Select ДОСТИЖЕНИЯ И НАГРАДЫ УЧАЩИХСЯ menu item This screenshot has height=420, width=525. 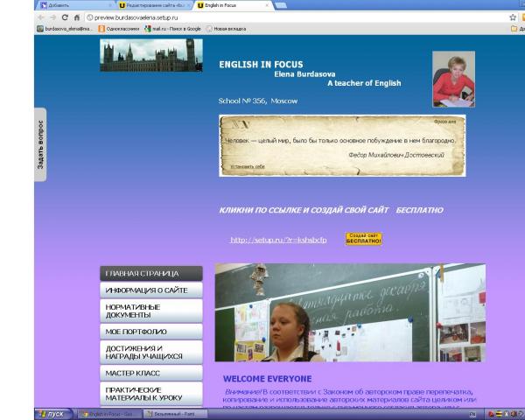tap(151, 353)
